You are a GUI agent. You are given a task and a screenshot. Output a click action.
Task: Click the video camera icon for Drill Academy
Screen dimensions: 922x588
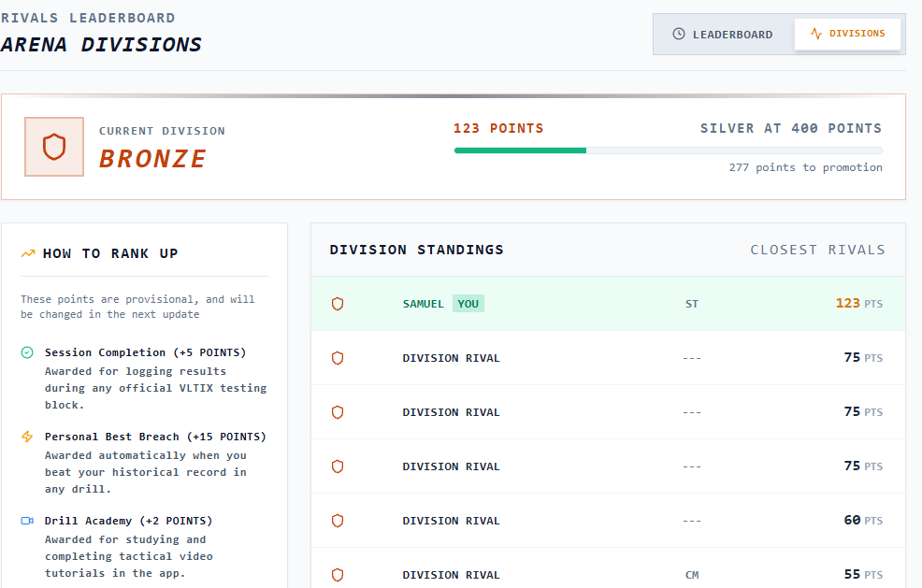pyautogui.click(x=27, y=521)
